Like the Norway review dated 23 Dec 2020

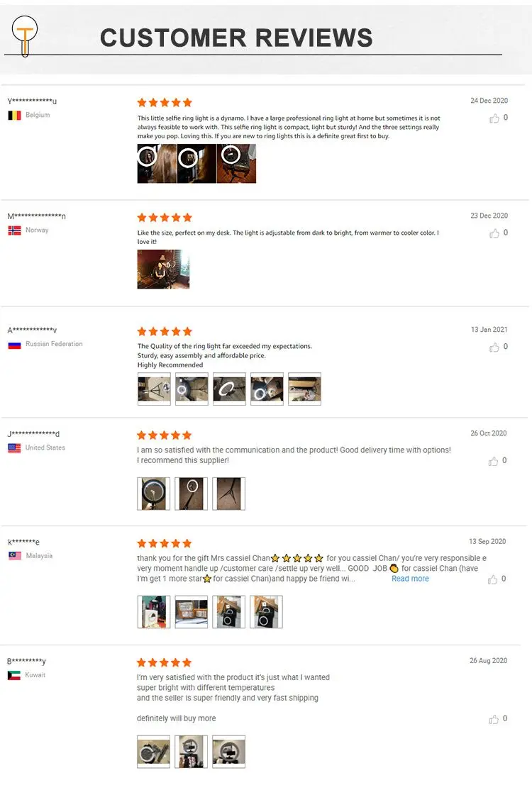pos(494,233)
